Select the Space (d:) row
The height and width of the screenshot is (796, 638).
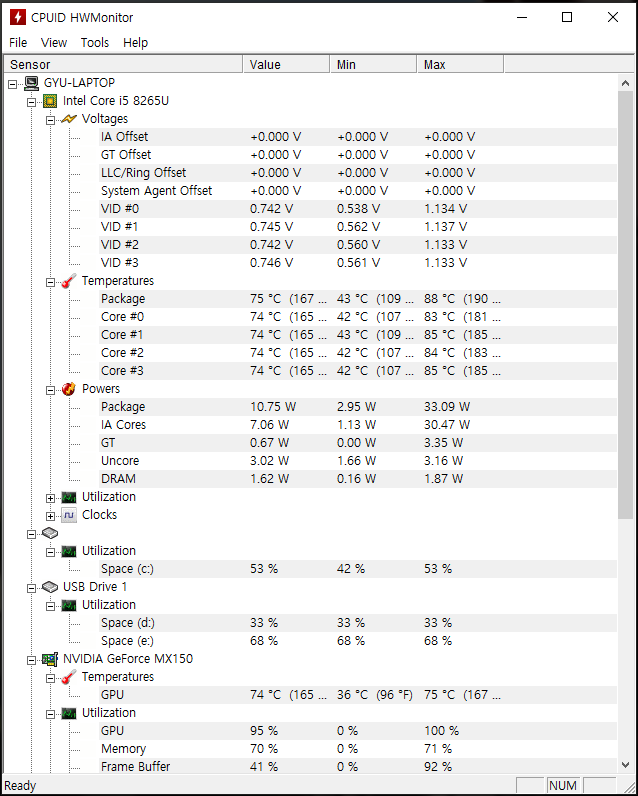click(358, 623)
